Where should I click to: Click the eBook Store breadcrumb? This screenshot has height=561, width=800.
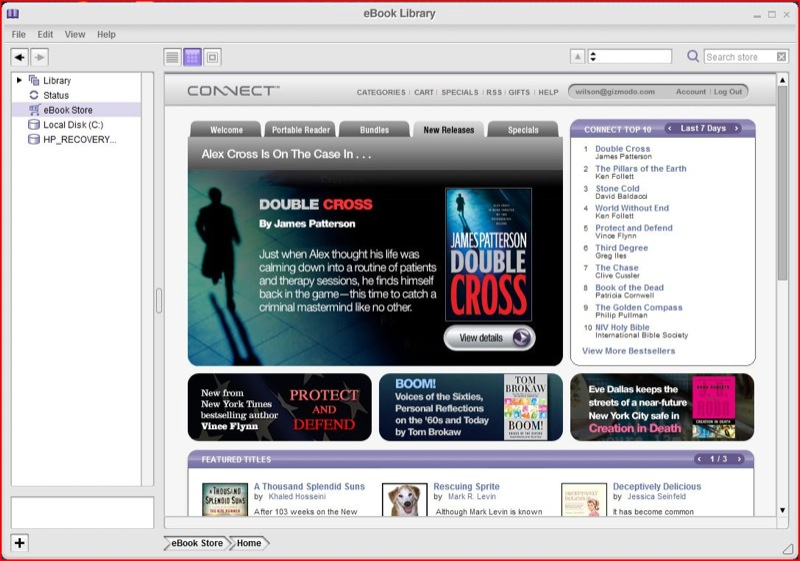(x=196, y=543)
